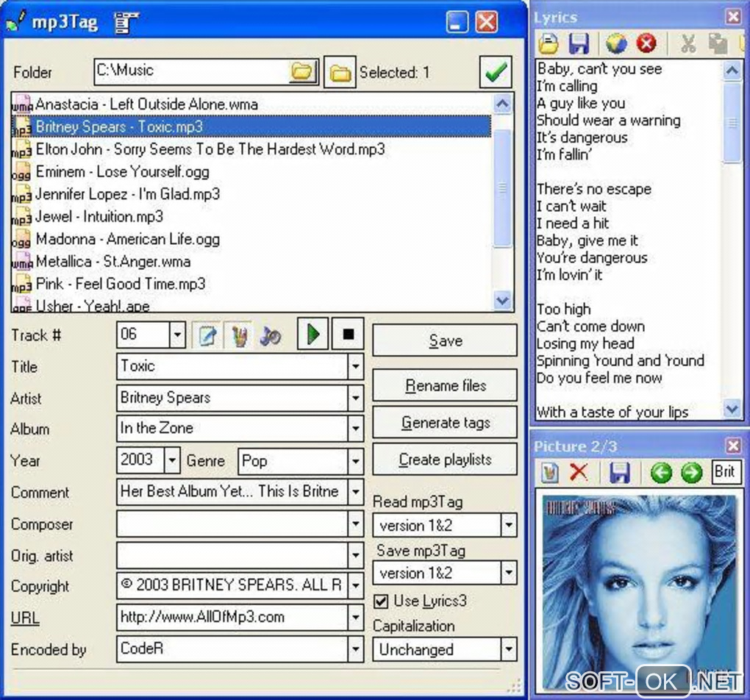Toggle the Use Lyrics3 checkbox
Viewport: 750px width, 700px height.
(x=381, y=601)
